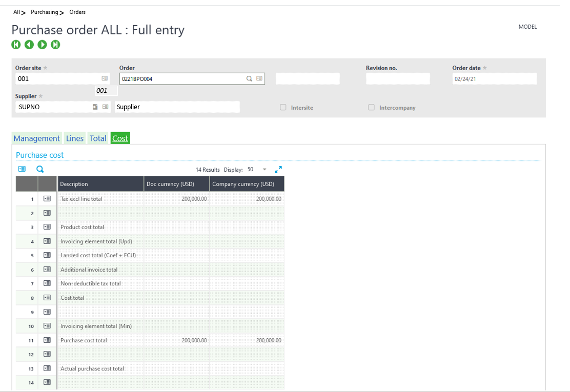Expand the Display 50 rows dropdown

point(264,170)
